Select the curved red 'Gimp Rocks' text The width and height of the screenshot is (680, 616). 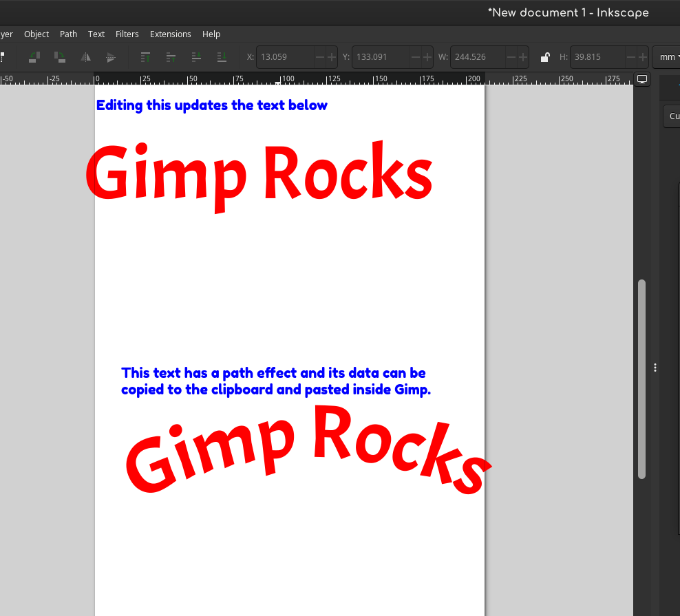308,449
